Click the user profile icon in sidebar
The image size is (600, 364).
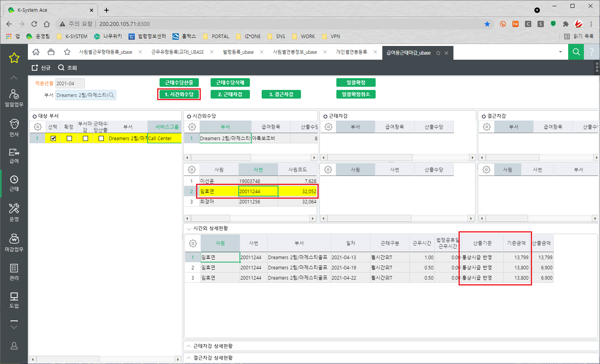coord(14,346)
